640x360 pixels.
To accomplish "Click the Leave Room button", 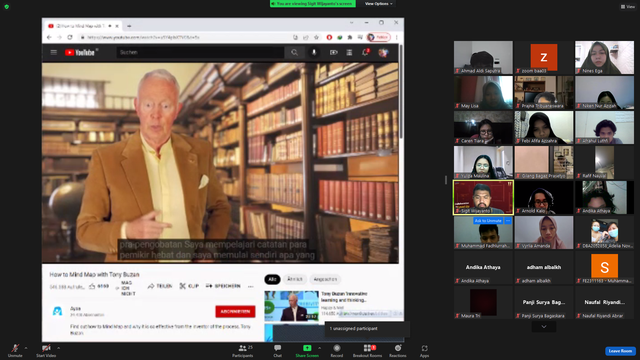I will click(x=620, y=351).
